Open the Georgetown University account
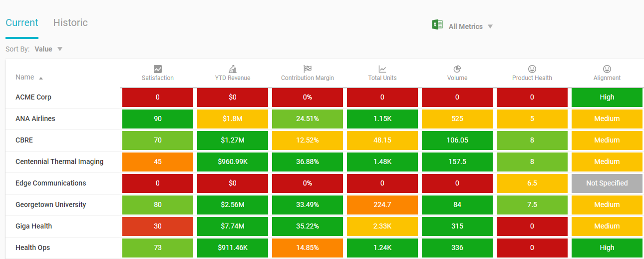The width and height of the screenshot is (644, 259). click(51, 205)
